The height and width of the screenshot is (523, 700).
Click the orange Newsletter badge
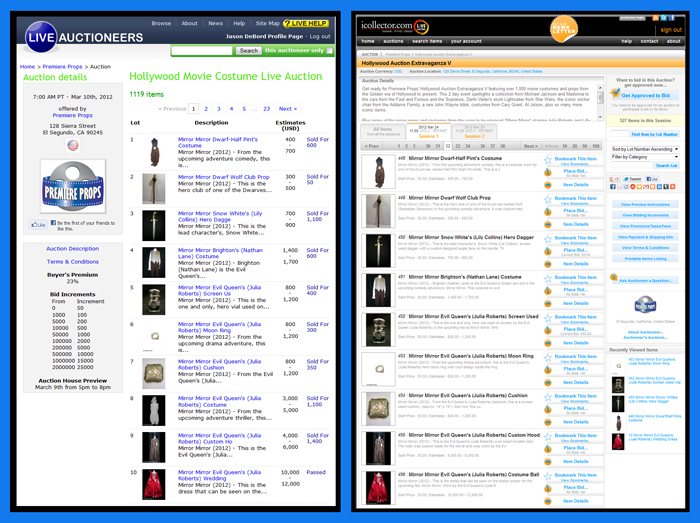(564, 29)
